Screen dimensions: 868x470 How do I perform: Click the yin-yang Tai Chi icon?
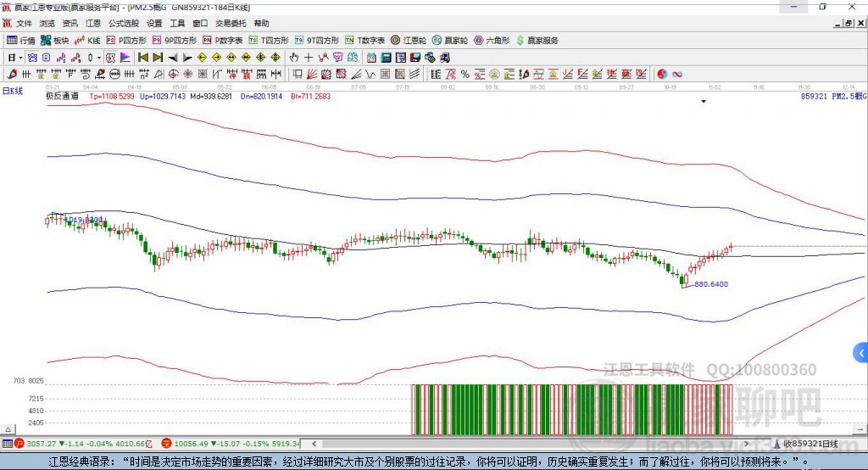662,74
